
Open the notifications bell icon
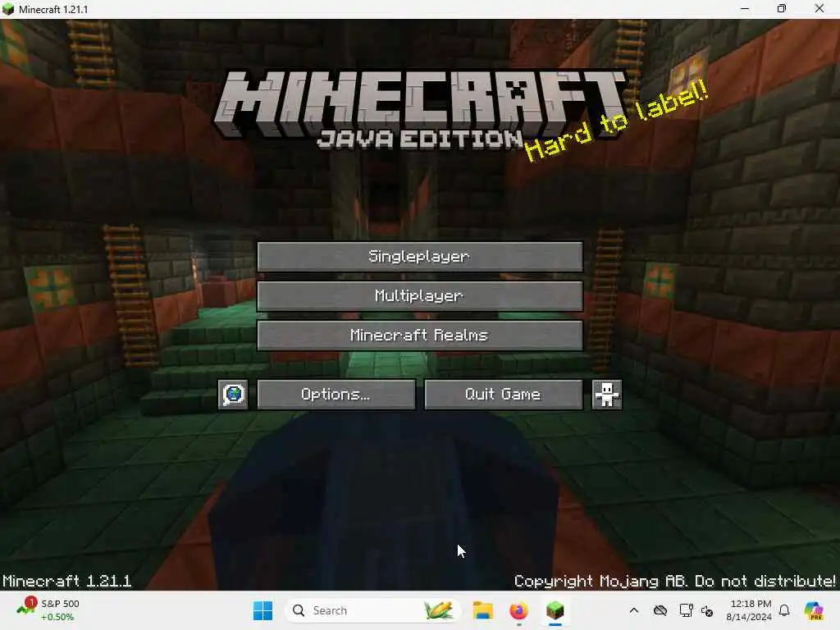point(784,610)
